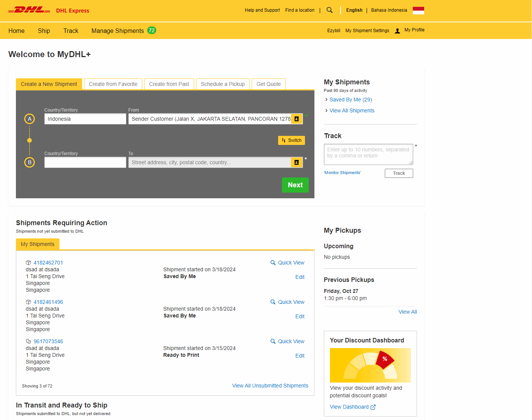Open shipment 4182462701 link
This screenshot has height=420, width=532.
click(x=48, y=263)
